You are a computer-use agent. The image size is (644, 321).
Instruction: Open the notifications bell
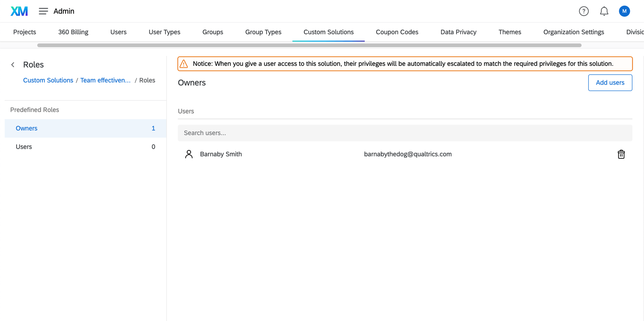(604, 11)
